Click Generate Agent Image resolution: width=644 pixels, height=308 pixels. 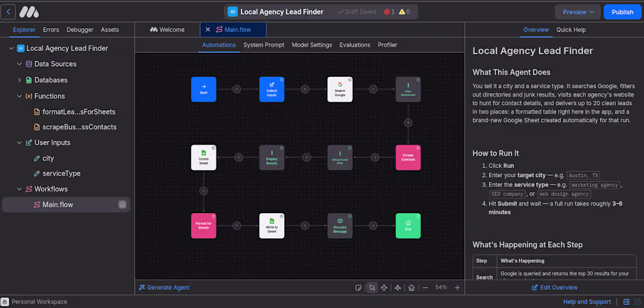pyautogui.click(x=165, y=288)
